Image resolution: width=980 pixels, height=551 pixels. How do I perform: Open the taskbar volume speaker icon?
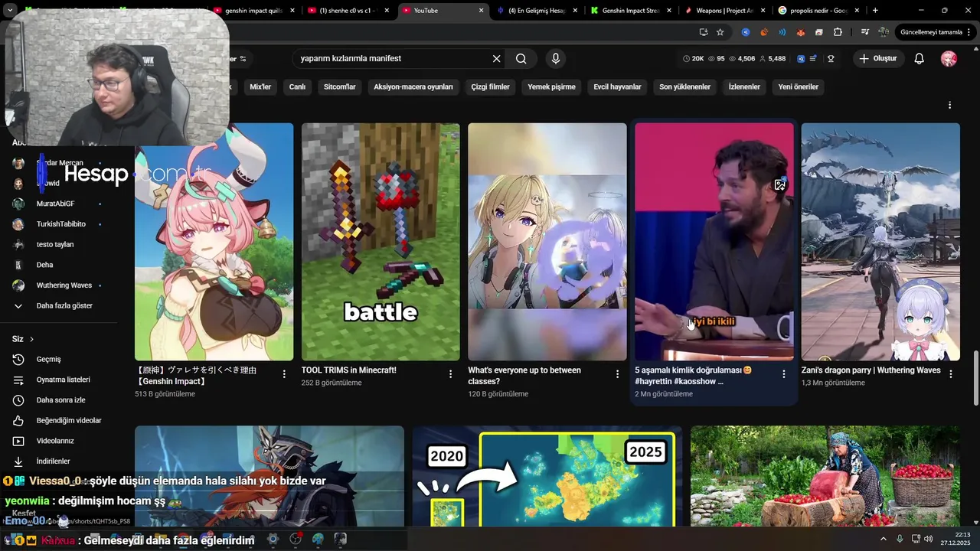(928, 539)
